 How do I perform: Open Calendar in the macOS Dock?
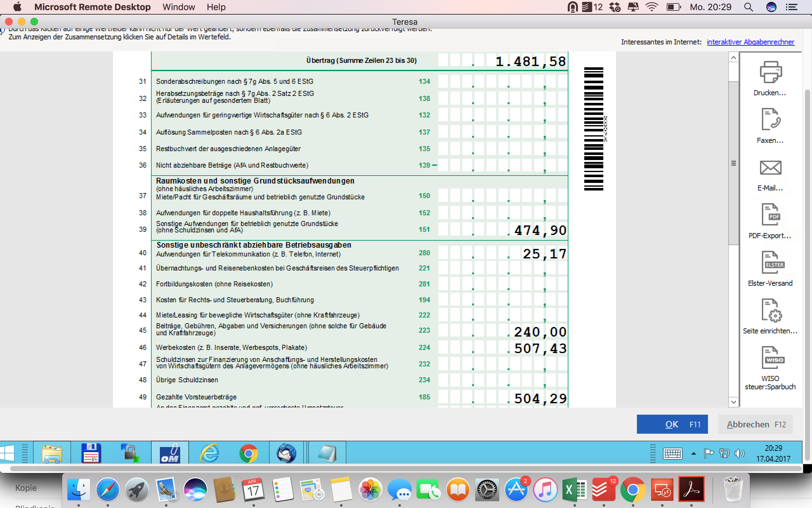coord(254,490)
